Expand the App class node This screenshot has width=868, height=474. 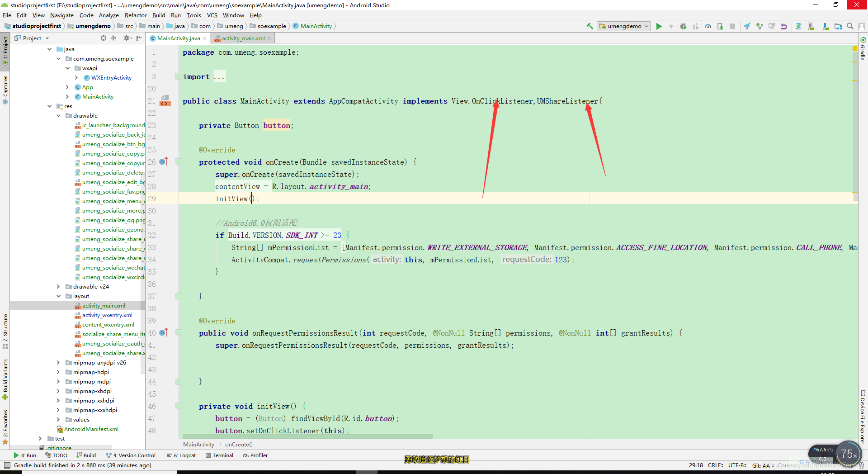67,87
